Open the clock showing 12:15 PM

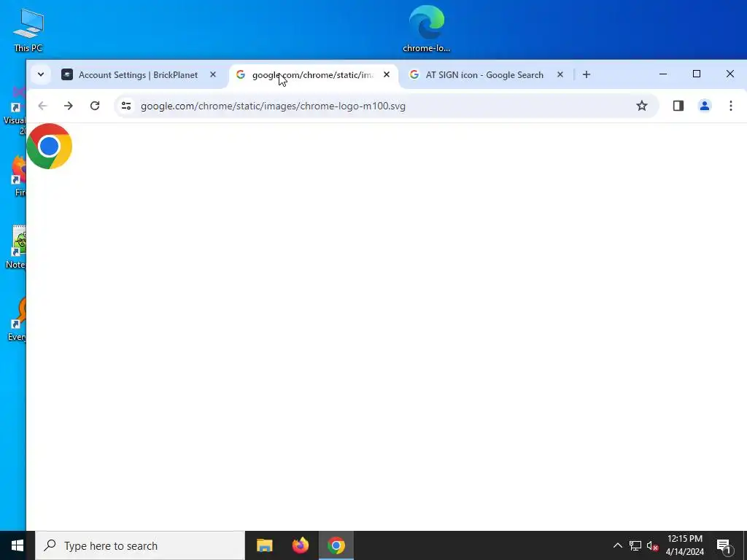click(684, 545)
